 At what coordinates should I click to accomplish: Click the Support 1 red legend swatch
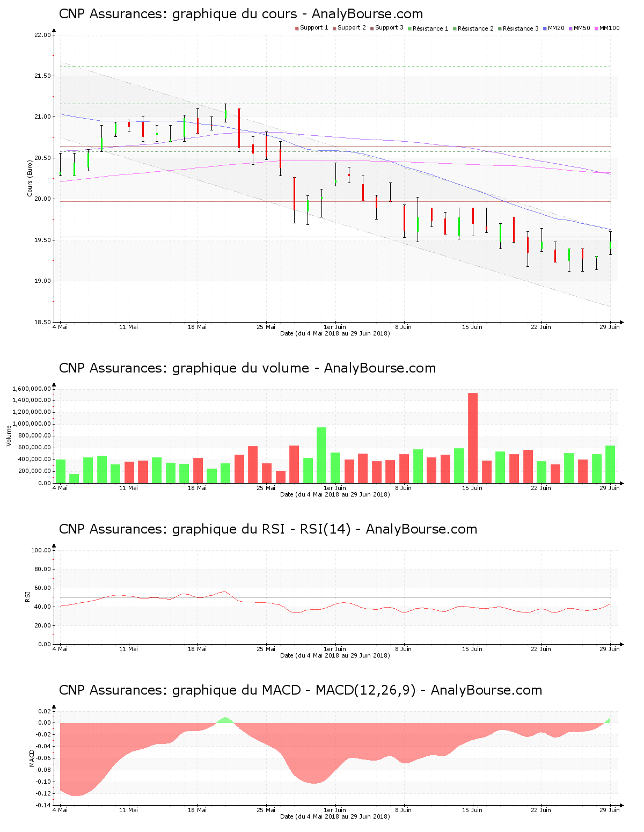(297, 28)
